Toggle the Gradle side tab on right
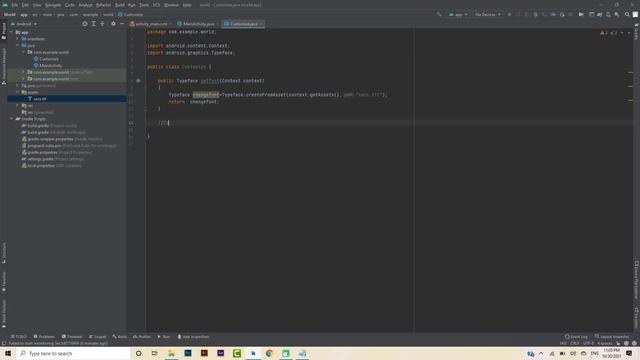640x360 pixels. coord(636,31)
